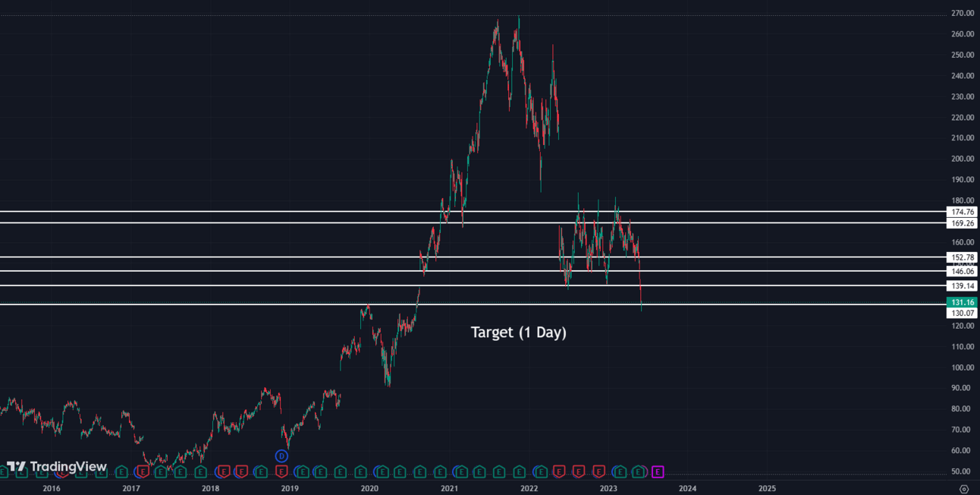Click the 2025 label on time axis
The height and width of the screenshot is (495, 980).
767,488
